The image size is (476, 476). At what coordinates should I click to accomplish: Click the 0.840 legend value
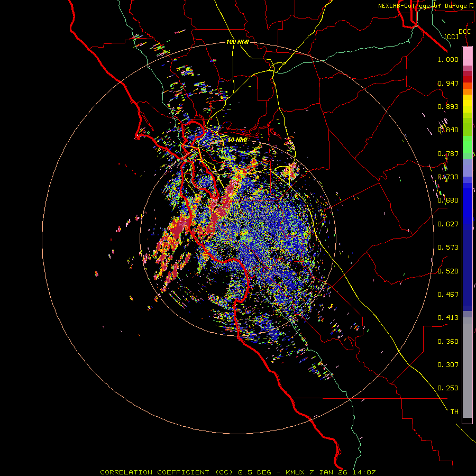pos(448,130)
